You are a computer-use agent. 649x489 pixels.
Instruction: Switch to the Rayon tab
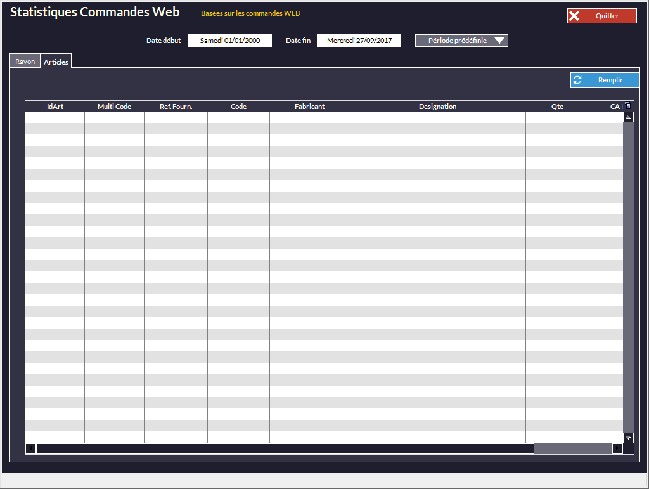tap(25, 61)
